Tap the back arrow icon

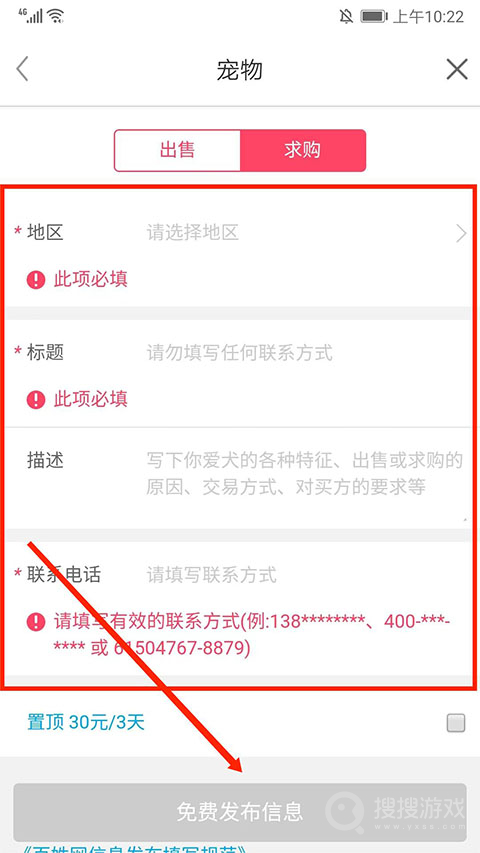pyautogui.click(x=22, y=70)
